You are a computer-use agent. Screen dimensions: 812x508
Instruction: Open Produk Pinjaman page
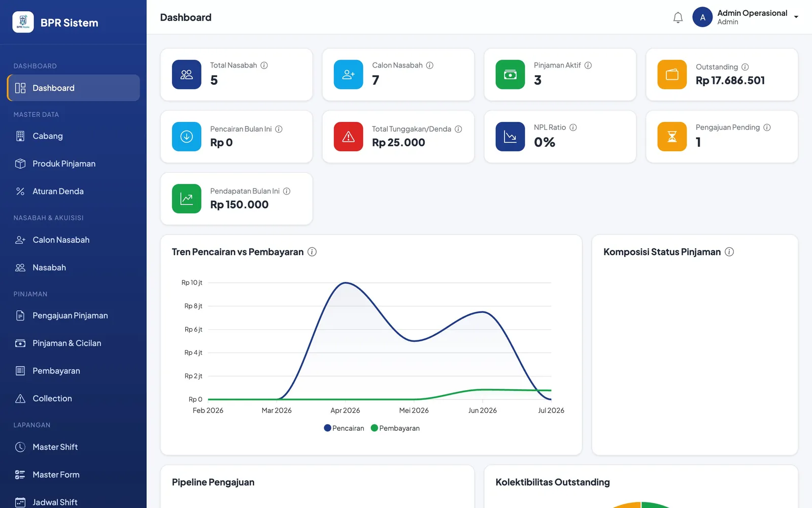tap(74, 164)
